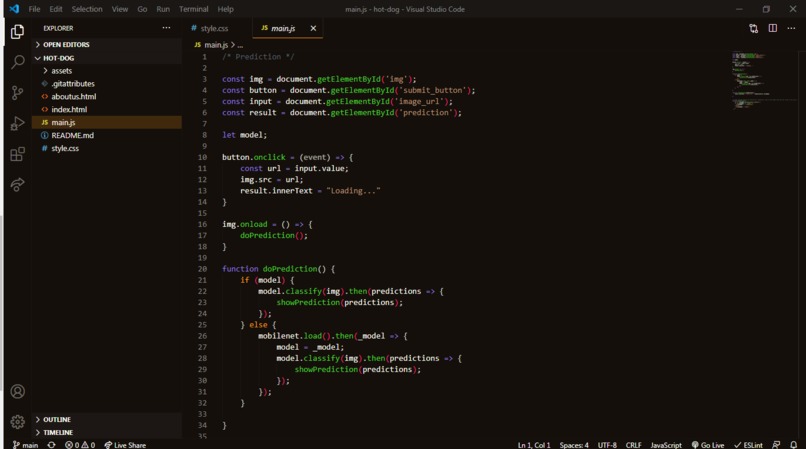This screenshot has height=449, width=806.
Task: Expand the Timeline section
Action: (x=106, y=433)
